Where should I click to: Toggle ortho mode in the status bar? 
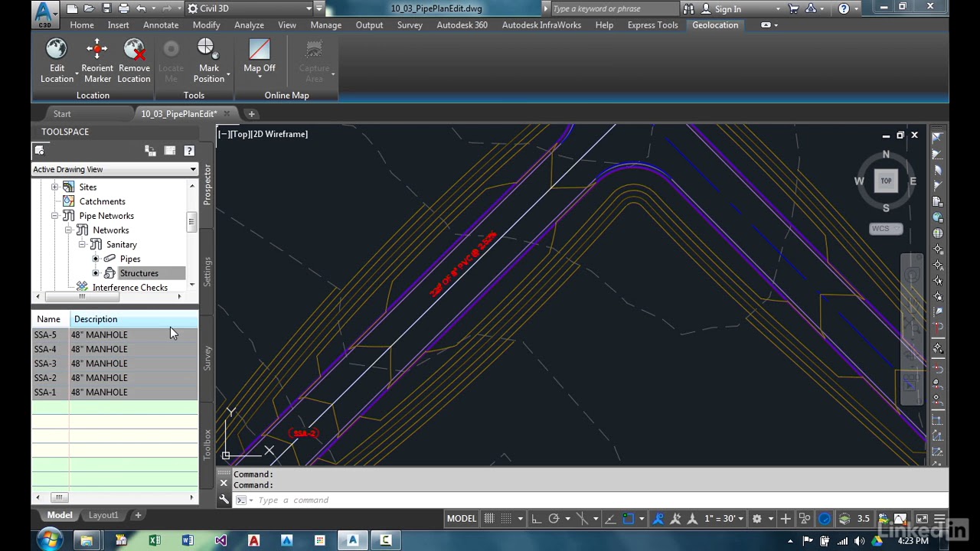tap(536, 519)
